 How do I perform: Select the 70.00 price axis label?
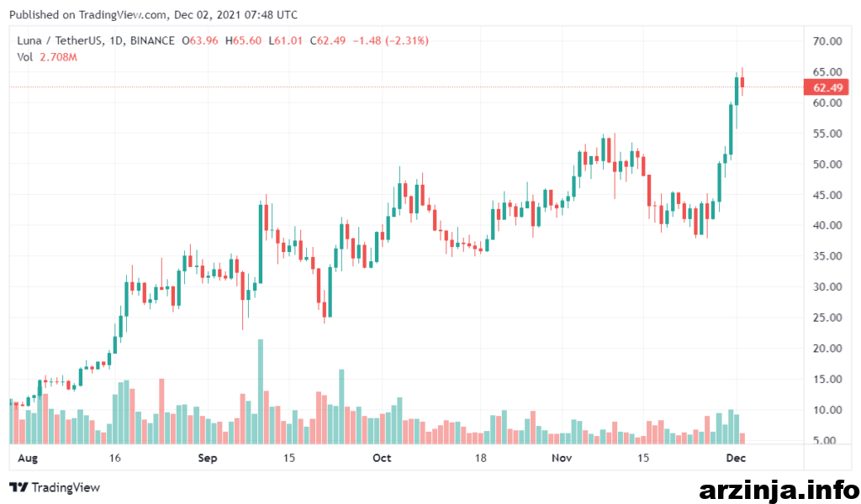(827, 41)
